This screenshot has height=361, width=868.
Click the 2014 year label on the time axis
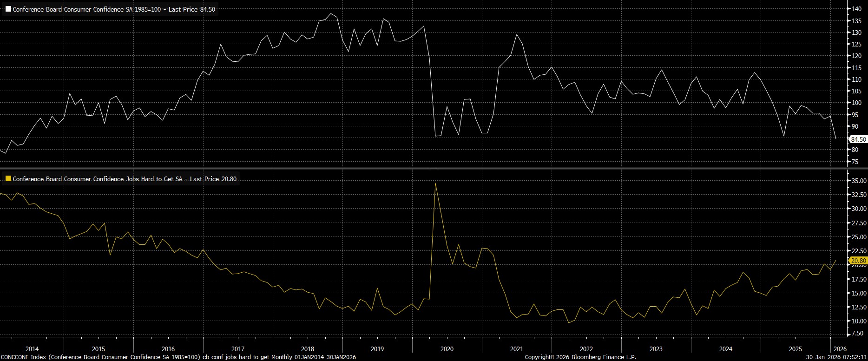pyautogui.click(x=32, y=349)
